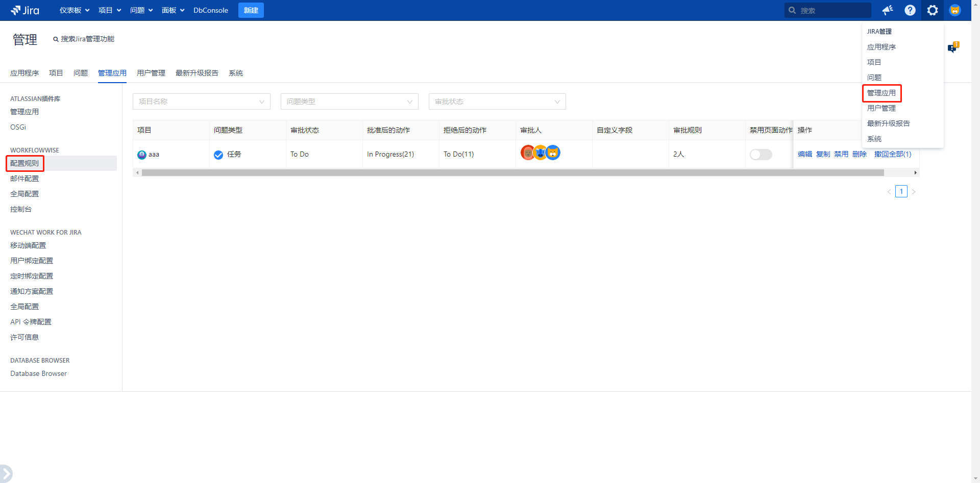Viewport: 980px width, 483px height.
Task: Open the user profile avatar menu
Action: [x=954, y=10]
